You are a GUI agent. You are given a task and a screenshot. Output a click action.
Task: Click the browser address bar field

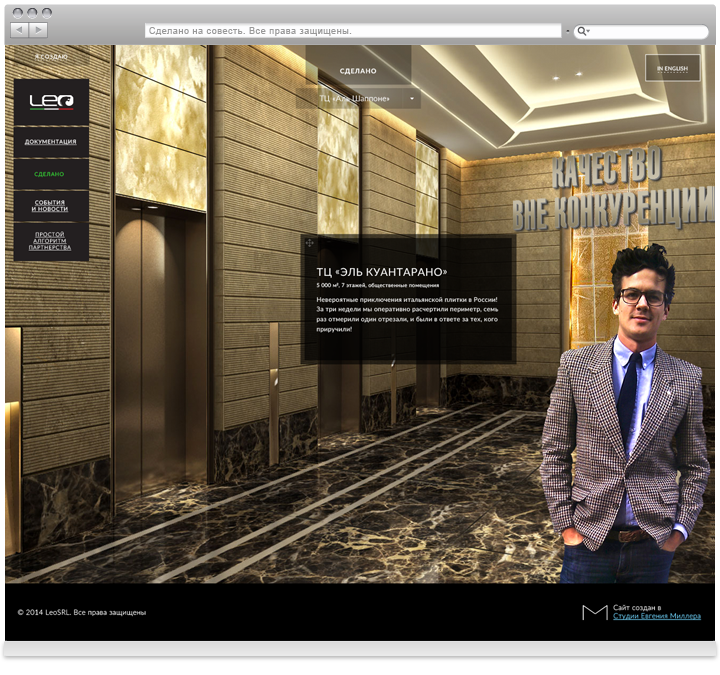(x=350, y=31)
